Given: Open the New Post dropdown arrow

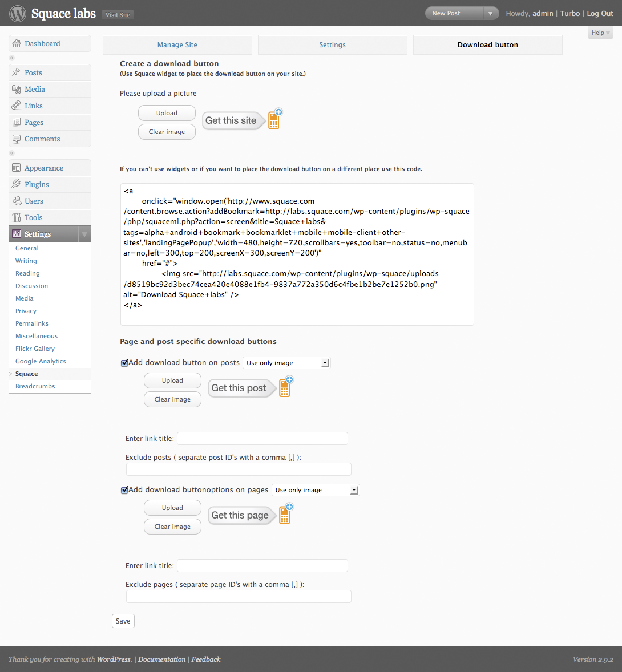Looking at the screenshot, I should (490, 13).
